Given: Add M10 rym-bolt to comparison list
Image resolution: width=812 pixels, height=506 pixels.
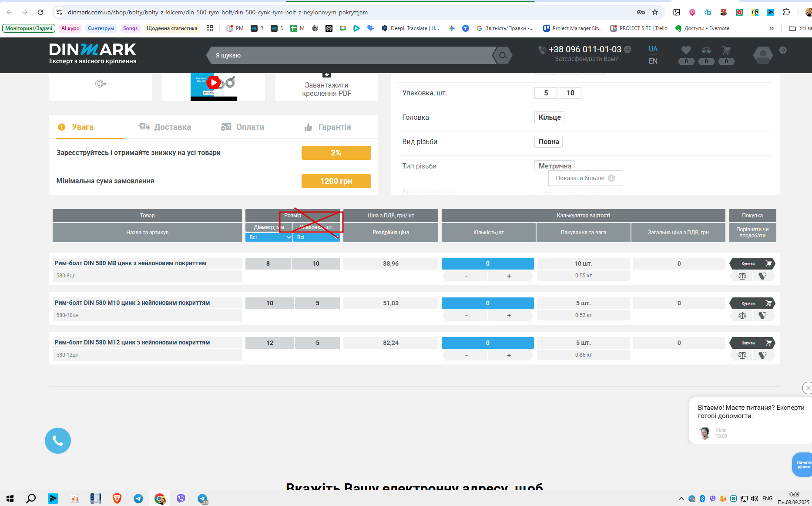Looking at the screenshot, I should point(742,315).
